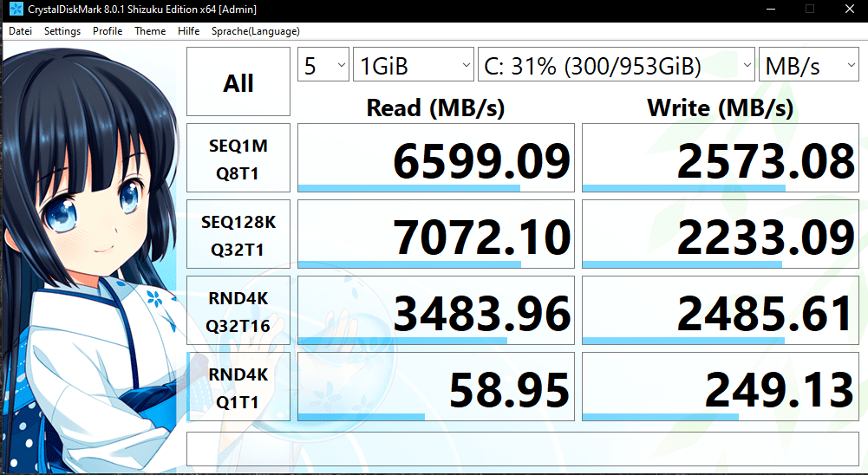Click the CrystalDiskMark app icon in title bar
The image size is (868, 475).
point(16,10)
